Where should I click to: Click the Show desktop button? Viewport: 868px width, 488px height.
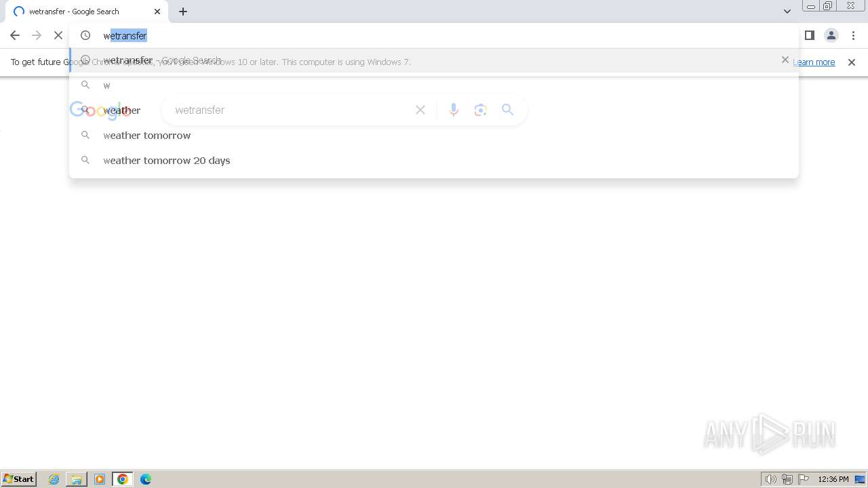pos(861,479)
